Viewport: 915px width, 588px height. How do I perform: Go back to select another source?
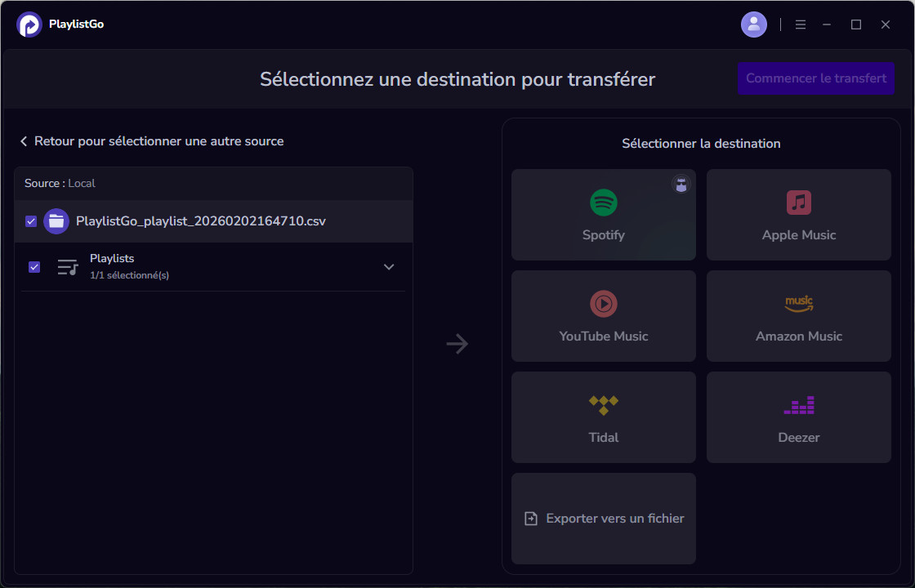pyautogui.click(x=152, y=140)
